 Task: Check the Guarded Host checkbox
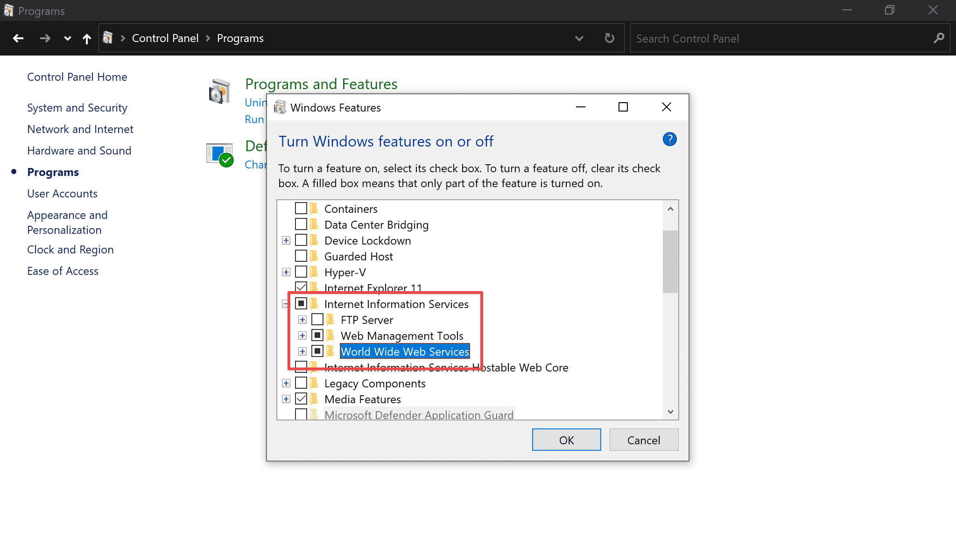[x=301, y=256]
